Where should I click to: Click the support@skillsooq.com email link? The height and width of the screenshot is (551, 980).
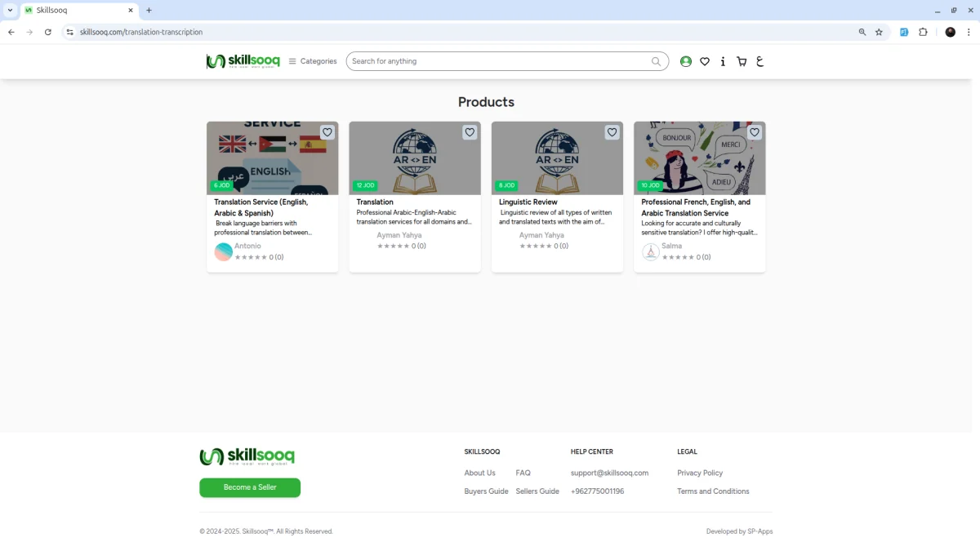coord(609,473)
